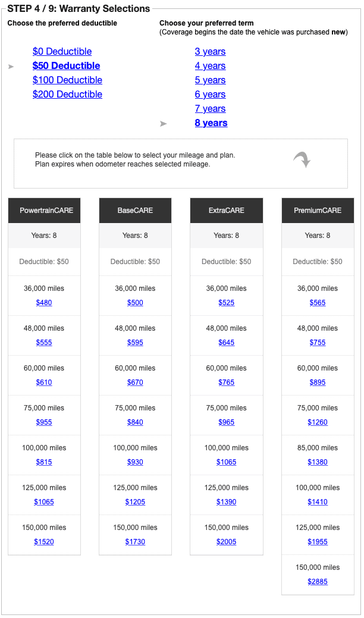Image resolution: width=364 pixels, height=618 pixels.
Task: Click the PowertrainCARE plan header
Action: click(x=44, y=211)
